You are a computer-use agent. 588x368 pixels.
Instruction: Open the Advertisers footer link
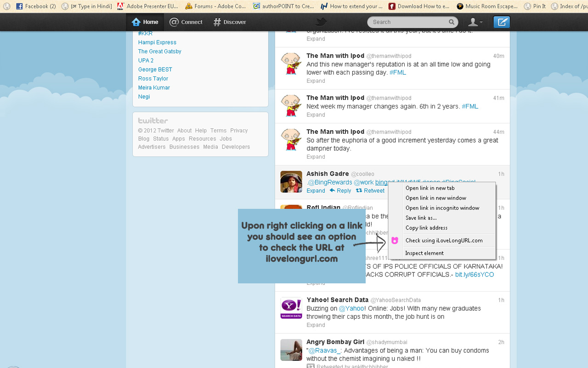pos(152,147)
